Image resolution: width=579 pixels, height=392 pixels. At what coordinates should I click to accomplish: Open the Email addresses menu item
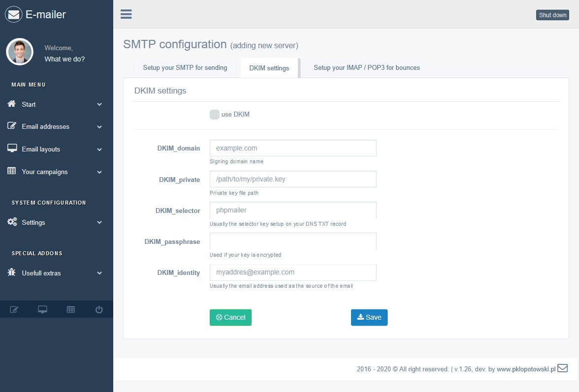(57, 126)
